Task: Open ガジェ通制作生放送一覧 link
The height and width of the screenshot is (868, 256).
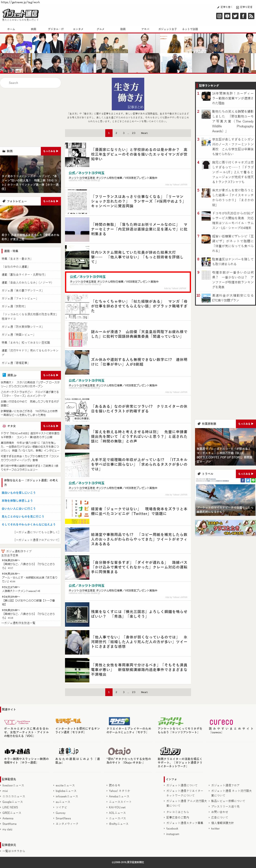Action: click(x=18, y=623)
